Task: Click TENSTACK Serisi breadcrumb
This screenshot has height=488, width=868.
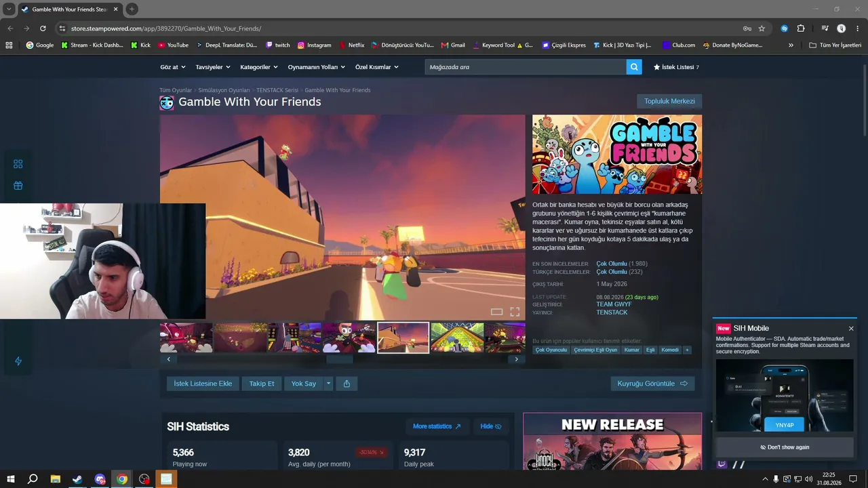Action: (x=277, y=90)
